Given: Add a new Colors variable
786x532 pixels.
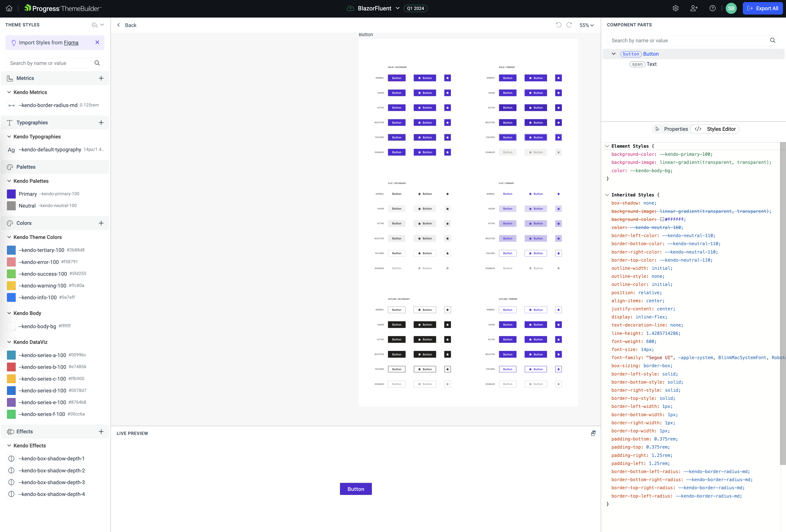Looking at the screenshot, I should [101, 223].
